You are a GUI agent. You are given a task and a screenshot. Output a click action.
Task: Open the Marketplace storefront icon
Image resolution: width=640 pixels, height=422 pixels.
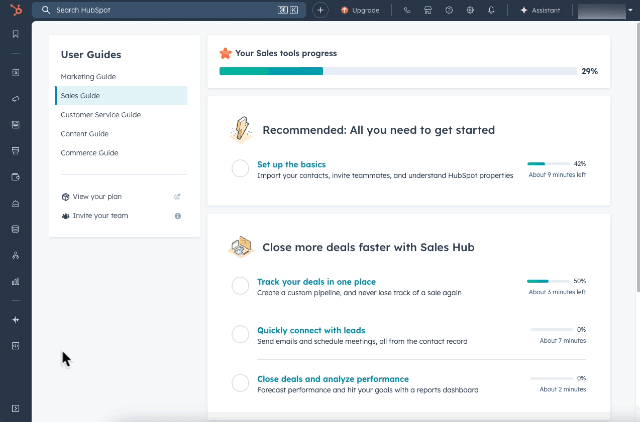tap(428, 10)
